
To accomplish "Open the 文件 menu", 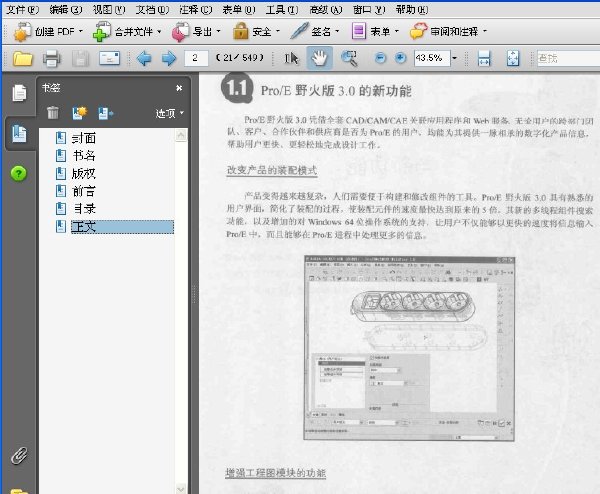I will [22, 10].
